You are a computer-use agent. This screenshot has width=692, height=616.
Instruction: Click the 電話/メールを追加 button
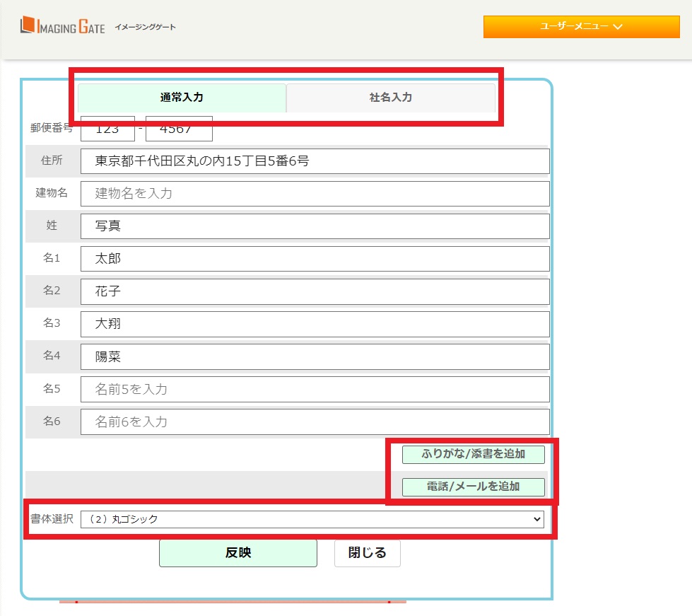point(473,487)
